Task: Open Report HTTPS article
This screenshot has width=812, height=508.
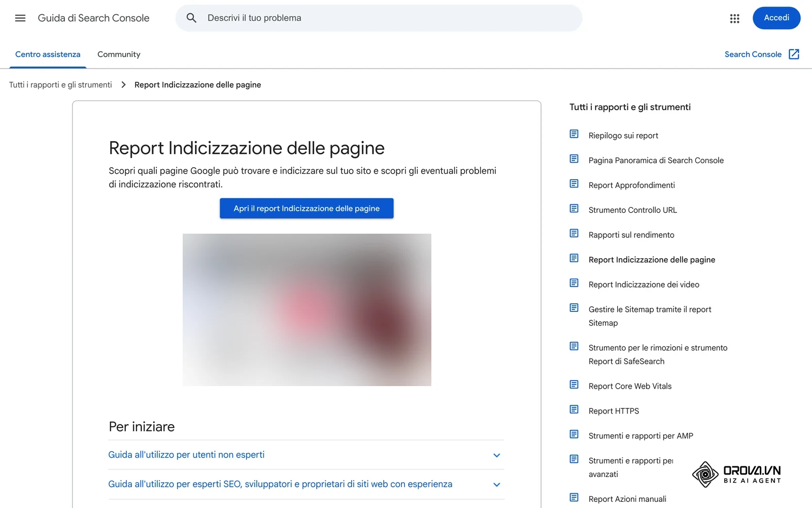Action: (614, 411)
